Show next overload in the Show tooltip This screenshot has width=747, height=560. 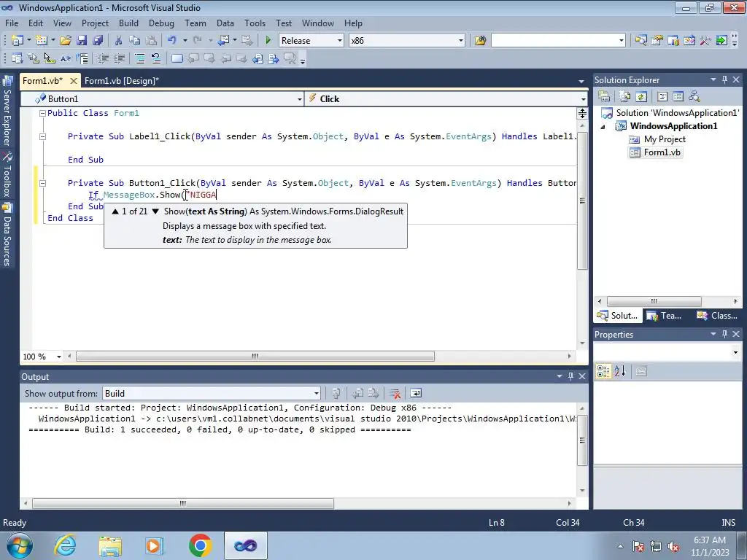tap(155, 211)
